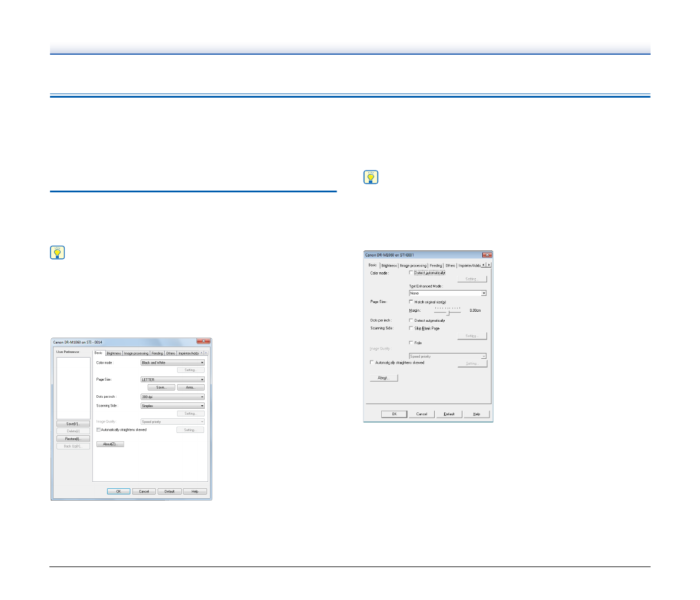Open Feeding tab in STI-0001 dialog
The height and width of the screenshot is (600, 700).
coord(436,266)
